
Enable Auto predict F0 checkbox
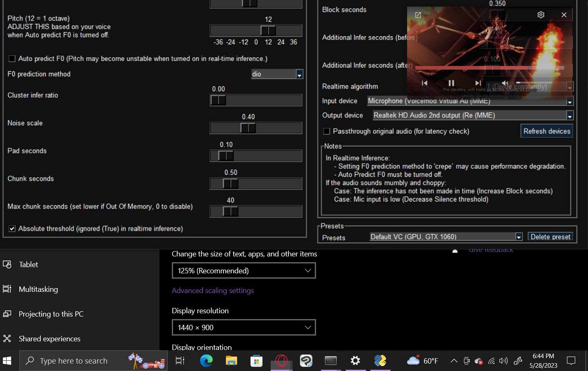point(12,59)
